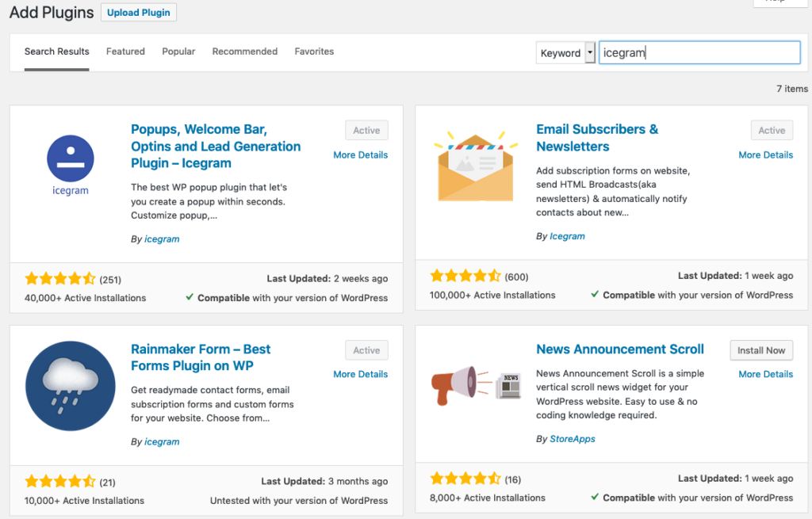Image resolution: width=812 pixels, height=519 pixels.
Task: Click the Icegram author link under Email Subscribers
Action: [567, 235]
